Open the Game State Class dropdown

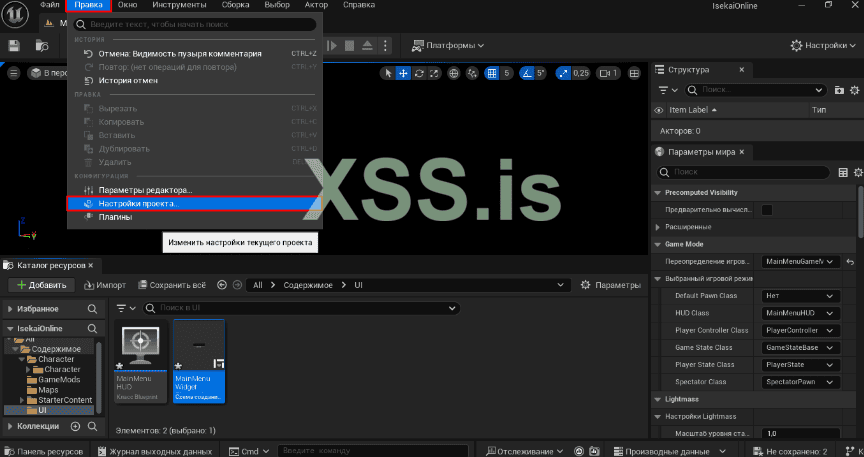coord(800,348)
